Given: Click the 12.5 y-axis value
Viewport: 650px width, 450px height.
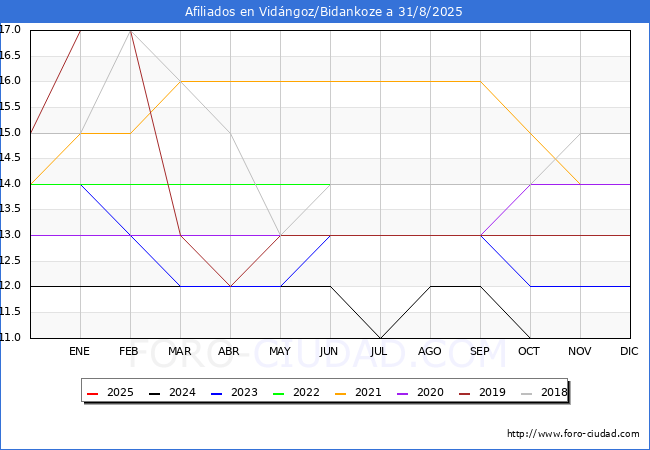Looking at the screenshot, I should pyautogui.click(x=10, y=261).
